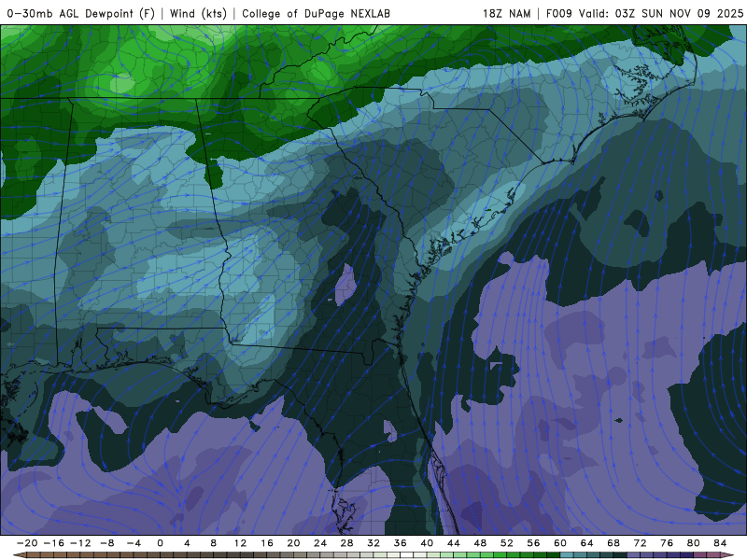Click the '-20' value on color scale
Image resolution: width=747 pixels, height=560 pixels.
(27, 543)
